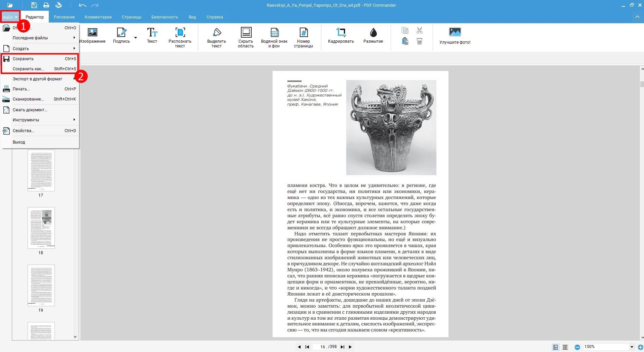This screenshot has height=352, width=644.
Task: Toggle single page view mode
Action: (x=556, y=347)
